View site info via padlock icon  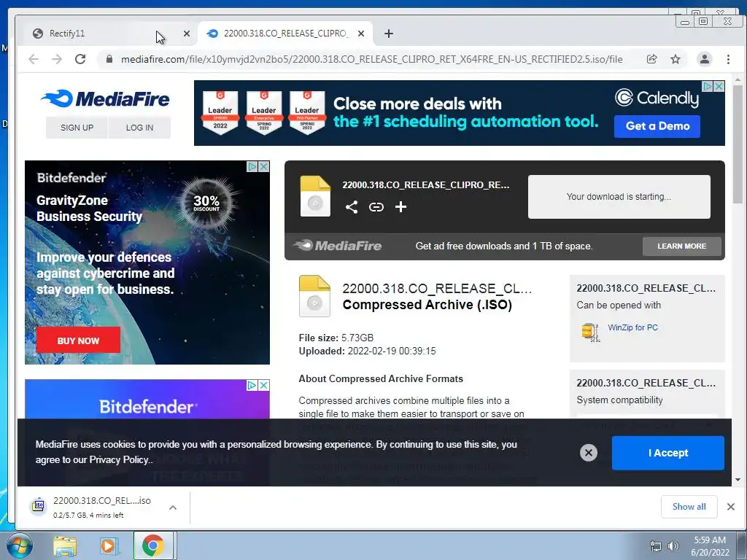109,59
